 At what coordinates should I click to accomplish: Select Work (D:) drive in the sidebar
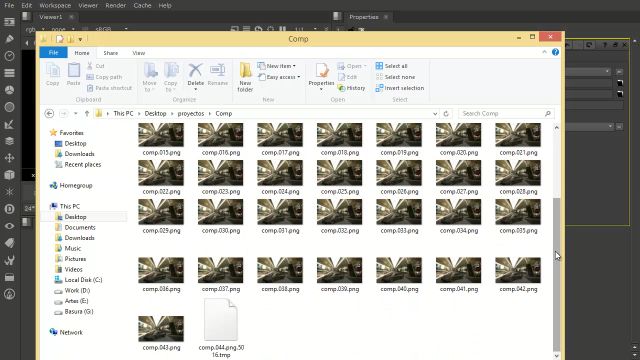(x=77, y=291)
